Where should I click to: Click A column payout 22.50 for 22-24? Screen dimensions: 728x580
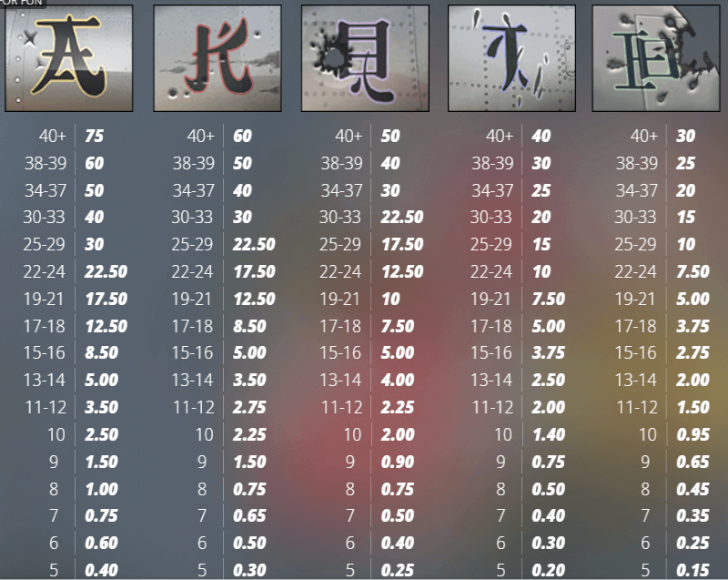point(106,271)
